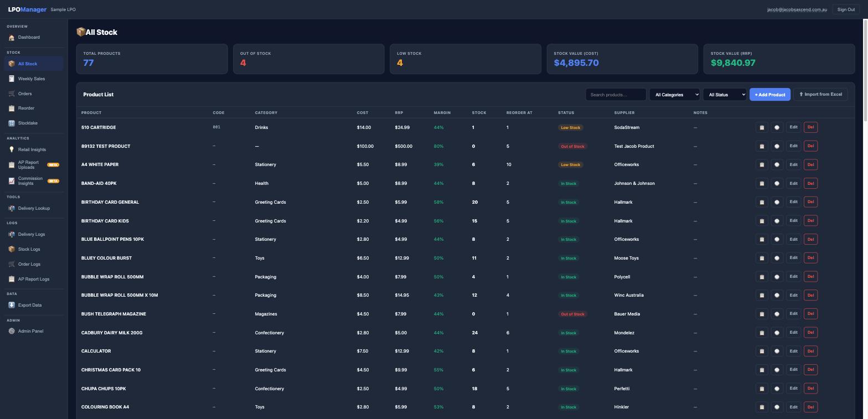Click the Admin Panel gear icon
This screenshot has width=868, height=419.
click(x=12, y=332)
